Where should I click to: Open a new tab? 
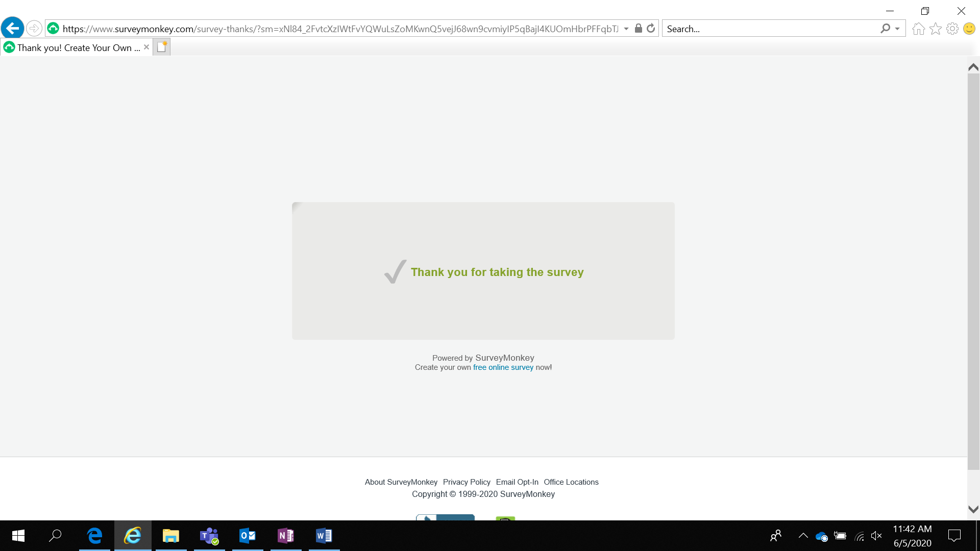162,47
